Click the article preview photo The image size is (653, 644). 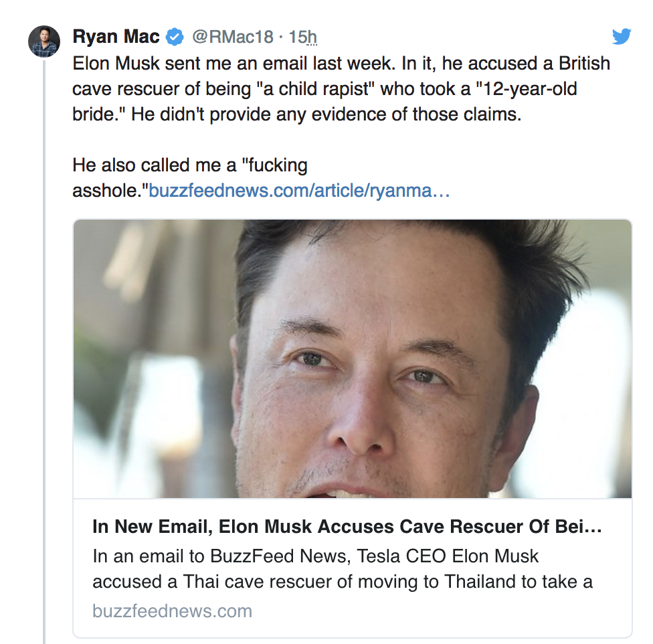[352, 359]
